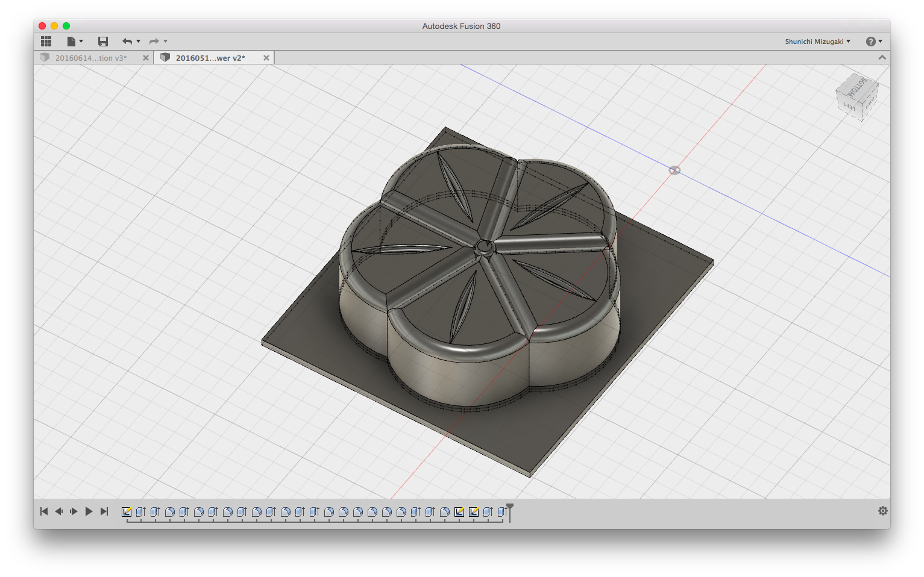Select the second-to-last sketch in timeline
The image size is (924, 577).
point(459,512)
